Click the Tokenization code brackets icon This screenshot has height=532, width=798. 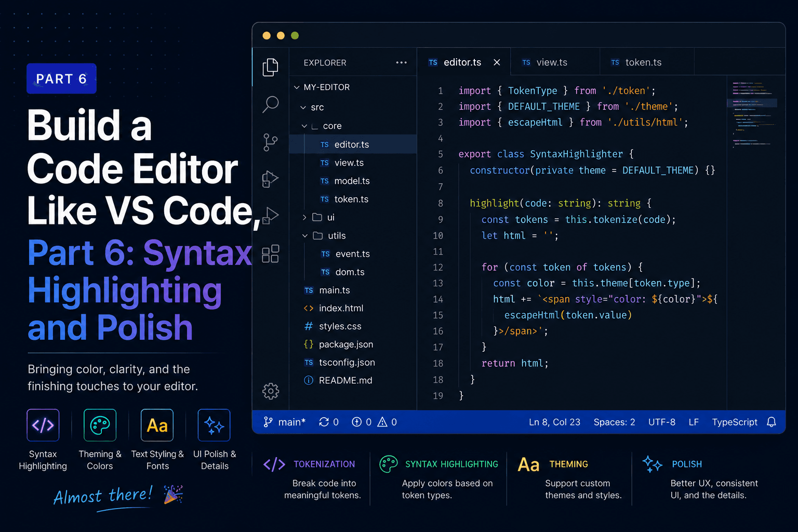[274, 464]
